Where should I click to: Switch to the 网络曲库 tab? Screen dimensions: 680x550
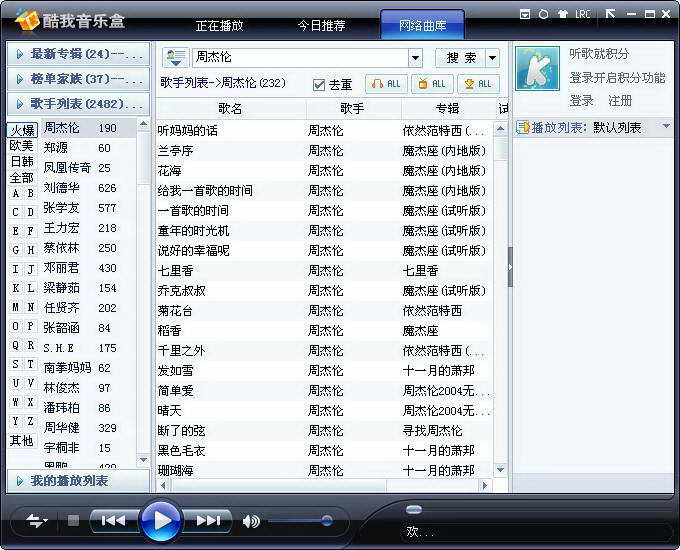(422, 26)
